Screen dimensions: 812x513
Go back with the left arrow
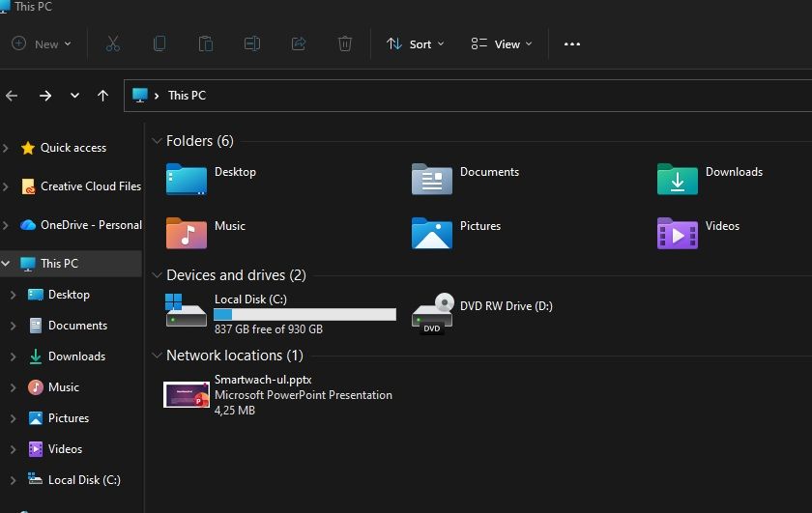[12, 96]
